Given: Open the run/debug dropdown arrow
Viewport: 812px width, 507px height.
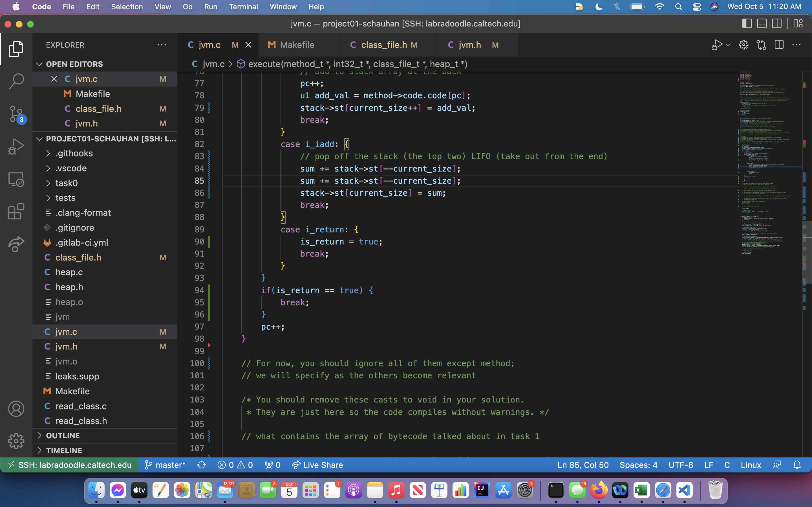Looking at the screenshot, I should click(x=728, y=45).
